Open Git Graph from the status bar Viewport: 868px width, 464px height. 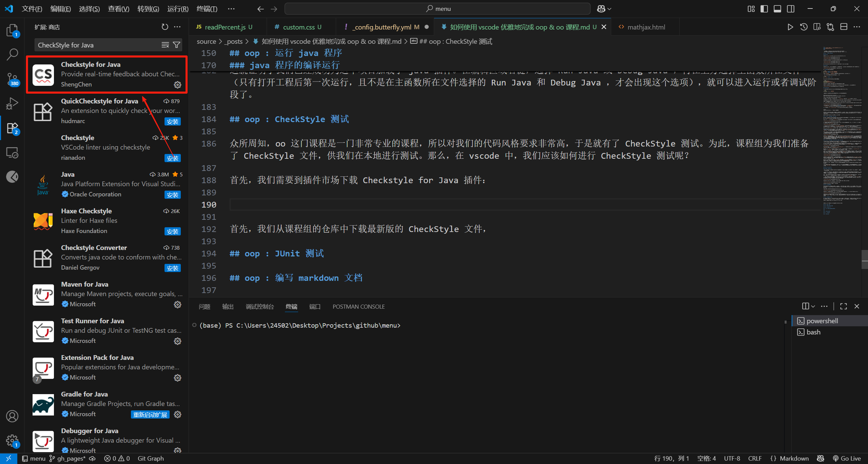point(151,458)
